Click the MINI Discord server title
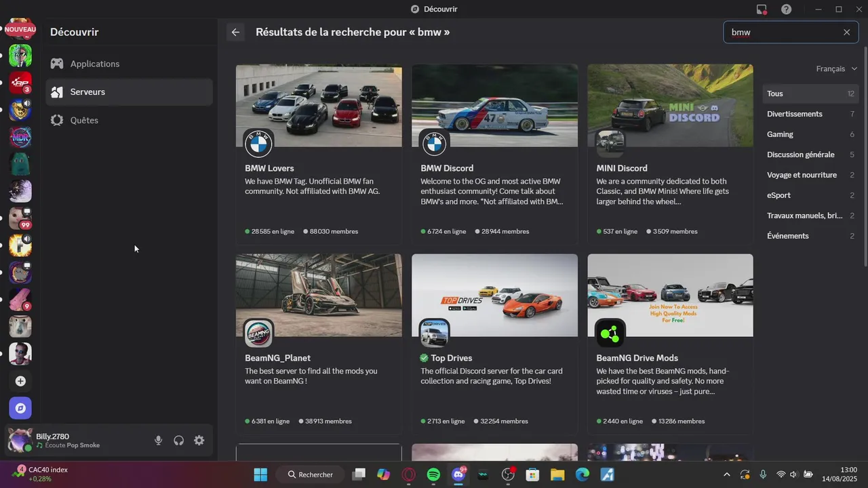868x488 pixels. (x=622, y=168)
